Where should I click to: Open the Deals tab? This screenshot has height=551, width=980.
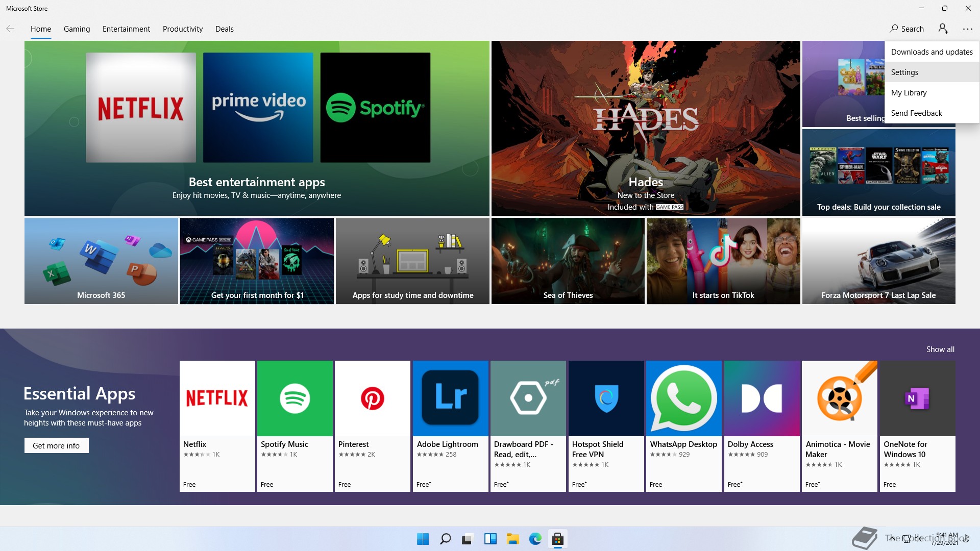tap(225, 29)
